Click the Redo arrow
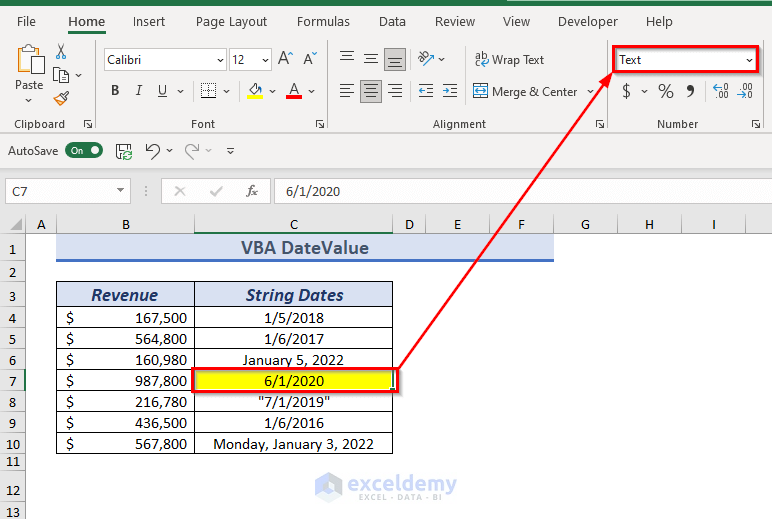772x519 pixels. [192, 151]
